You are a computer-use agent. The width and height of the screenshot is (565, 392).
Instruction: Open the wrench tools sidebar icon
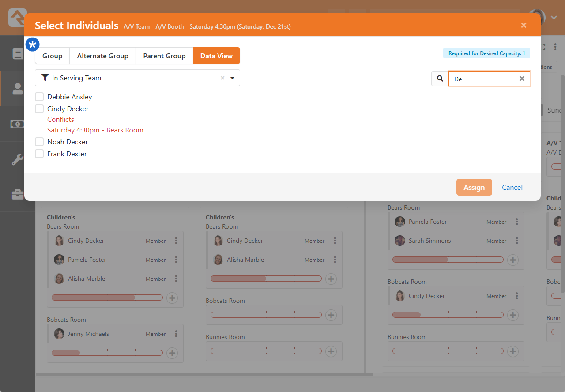click(18, 159)
